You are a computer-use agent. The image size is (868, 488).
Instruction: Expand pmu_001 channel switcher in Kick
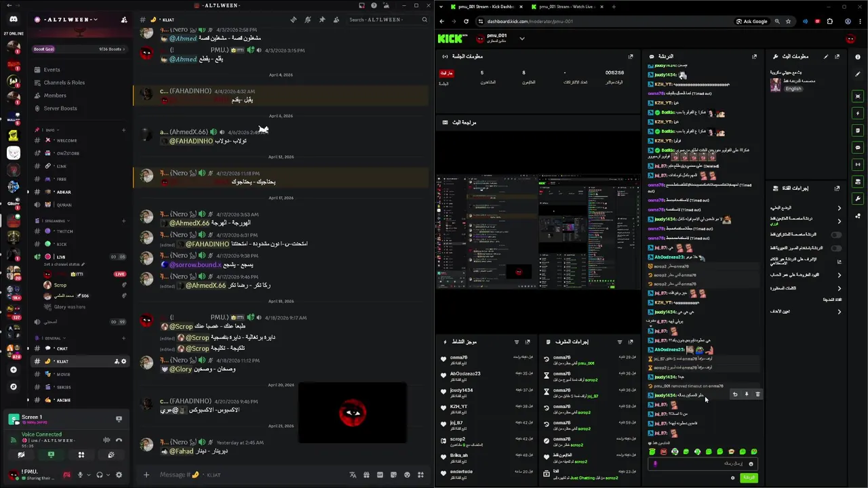pos(521,39)
